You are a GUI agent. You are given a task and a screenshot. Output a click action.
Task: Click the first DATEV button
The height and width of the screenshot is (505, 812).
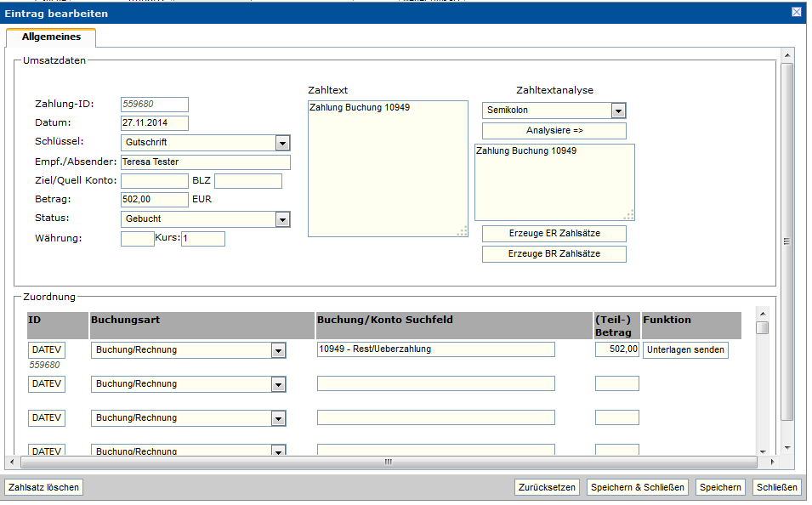coord(47,350)
